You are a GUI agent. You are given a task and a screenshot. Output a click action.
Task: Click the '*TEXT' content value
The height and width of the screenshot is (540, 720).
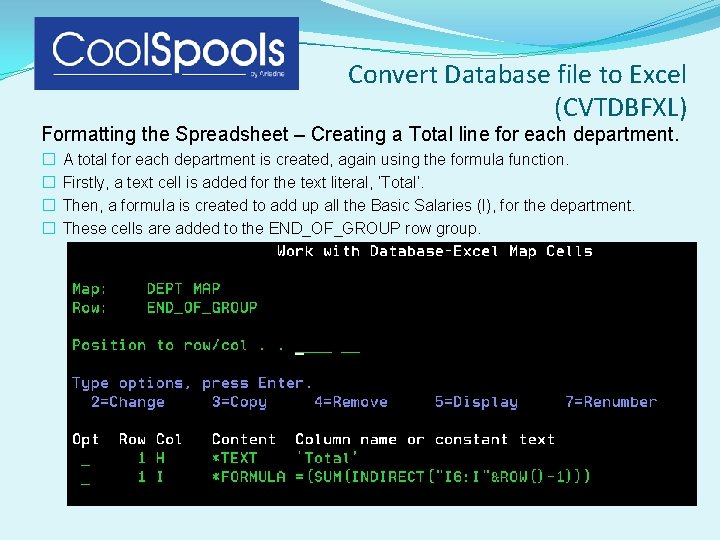coord(235,458)
